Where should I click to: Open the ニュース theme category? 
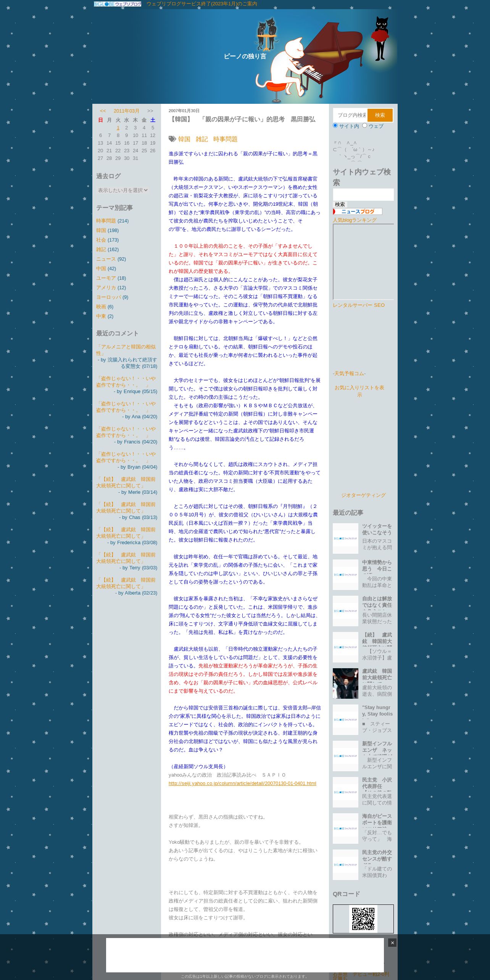pos(106,259)
